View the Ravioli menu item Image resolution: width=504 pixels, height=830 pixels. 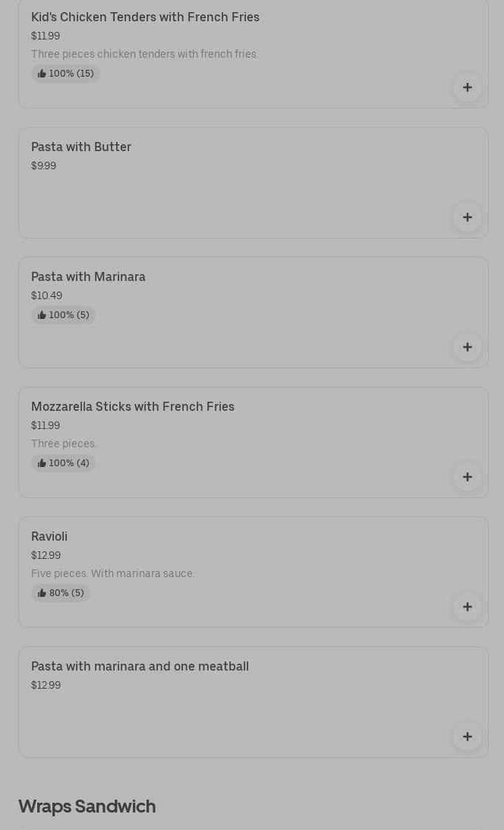point(49,536)
